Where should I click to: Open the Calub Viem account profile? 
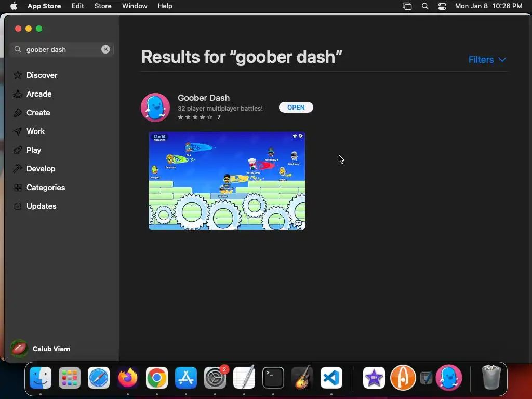(x=41, y=349)
